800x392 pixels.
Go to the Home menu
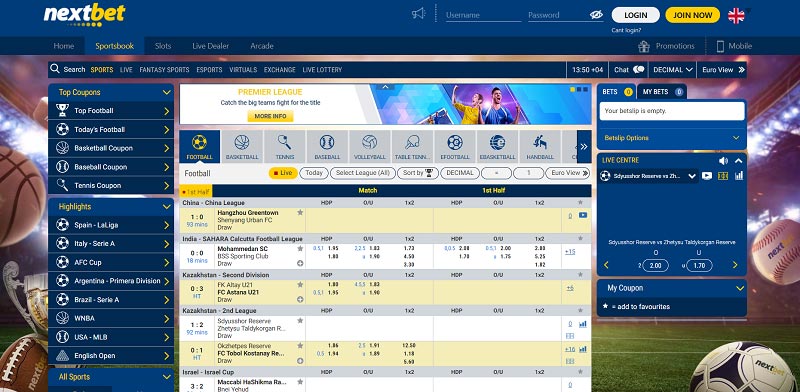click(64, 46)
